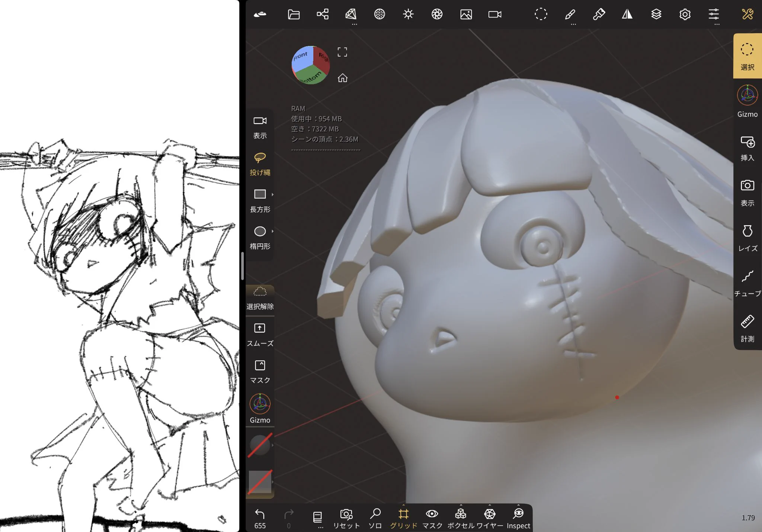Select the right panel Gizmo tool
The width and height of the screenshot is (762, 532).
tap(747, 101)
